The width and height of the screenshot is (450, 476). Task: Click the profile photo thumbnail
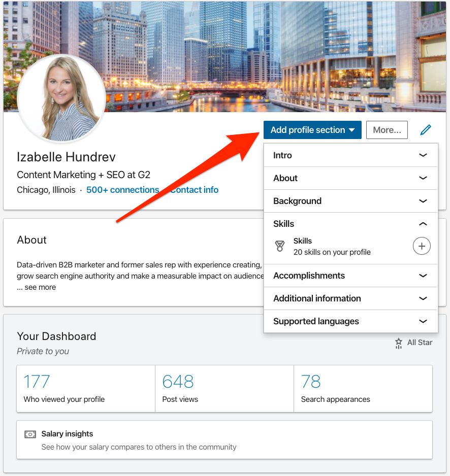pos(62,99)
